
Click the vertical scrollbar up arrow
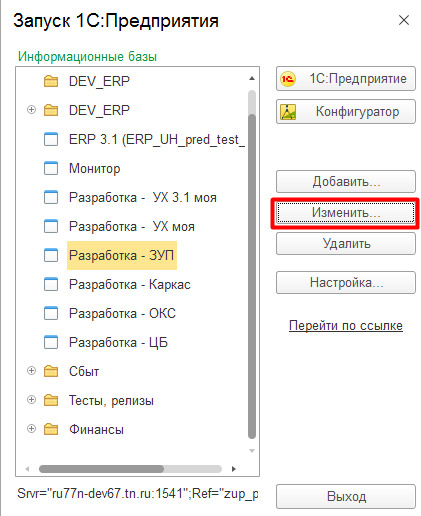tap(252, 79)
